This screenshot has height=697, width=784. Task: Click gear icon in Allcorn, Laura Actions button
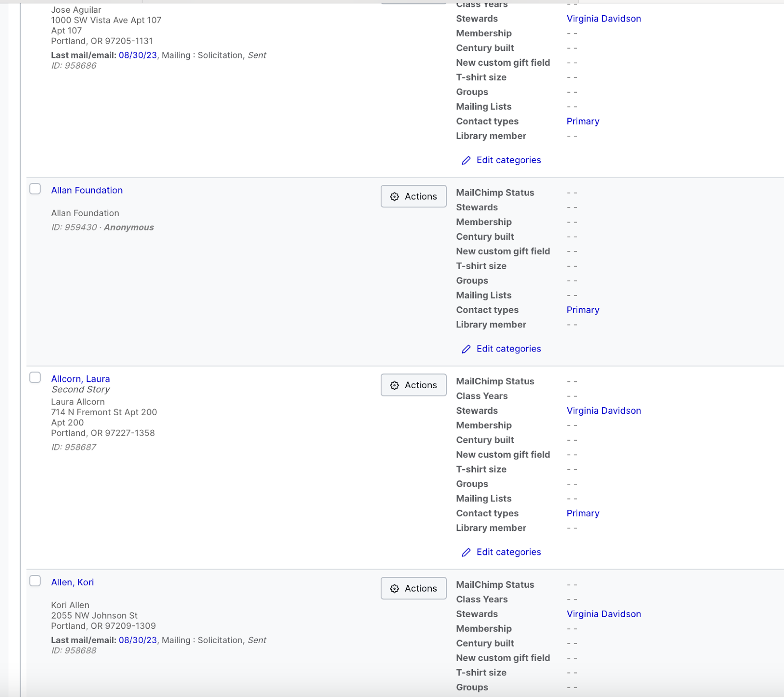click(394, 385)
